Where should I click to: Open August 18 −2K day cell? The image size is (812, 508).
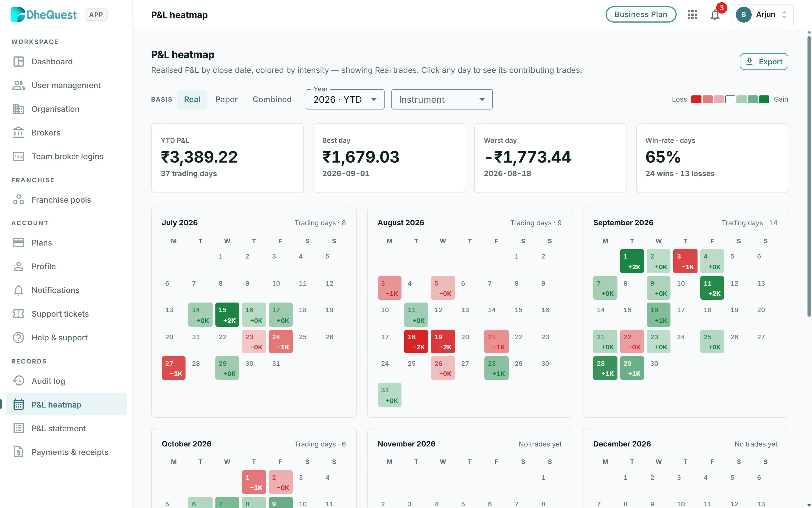416,341
